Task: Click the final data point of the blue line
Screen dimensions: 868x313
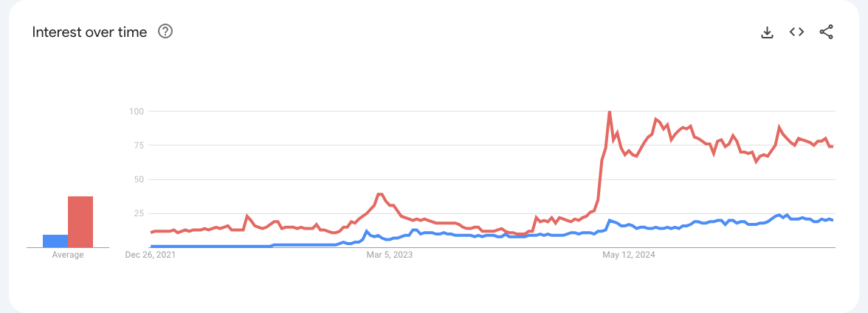Action: pos(832,220)
